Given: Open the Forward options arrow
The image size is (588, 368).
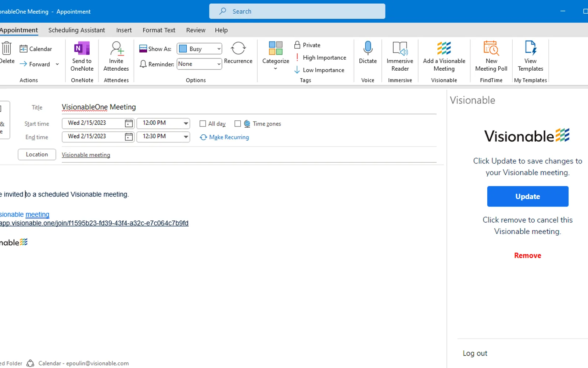Looking at the screenshot, I should coord(57,64).
